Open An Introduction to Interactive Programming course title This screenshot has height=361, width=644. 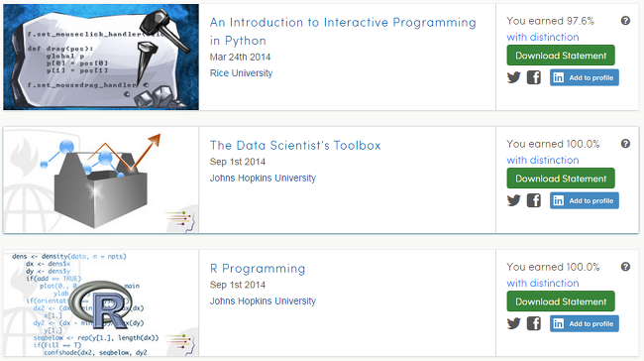point(343,32)
